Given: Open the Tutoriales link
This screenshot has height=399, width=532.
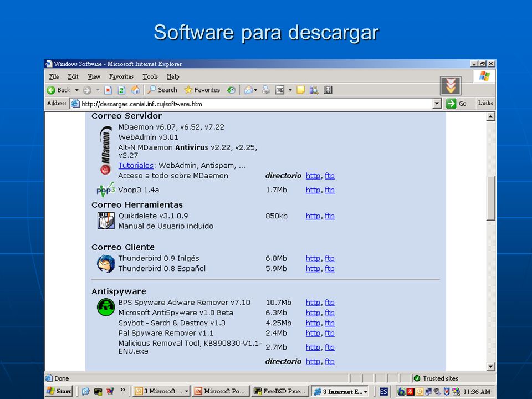Looking at the screenshot, I should point(136,166).
